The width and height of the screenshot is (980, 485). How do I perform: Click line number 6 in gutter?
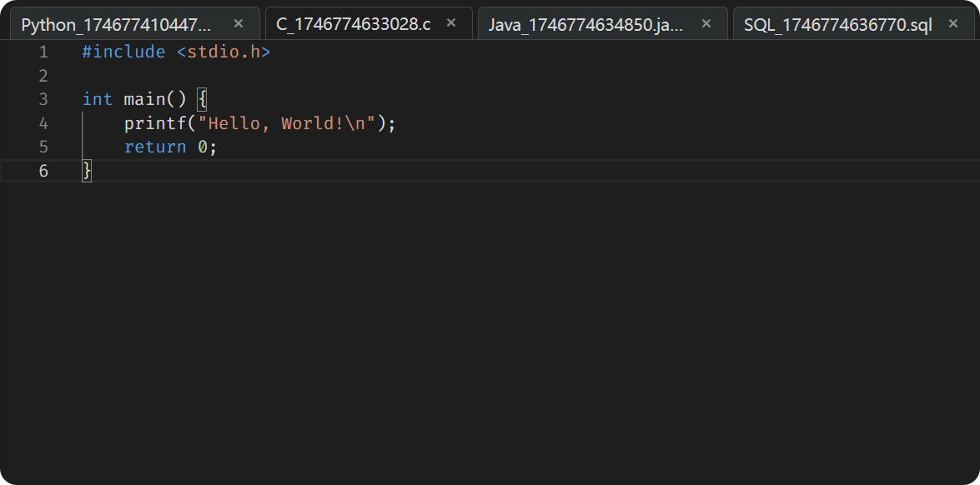[x=43, y=170]
